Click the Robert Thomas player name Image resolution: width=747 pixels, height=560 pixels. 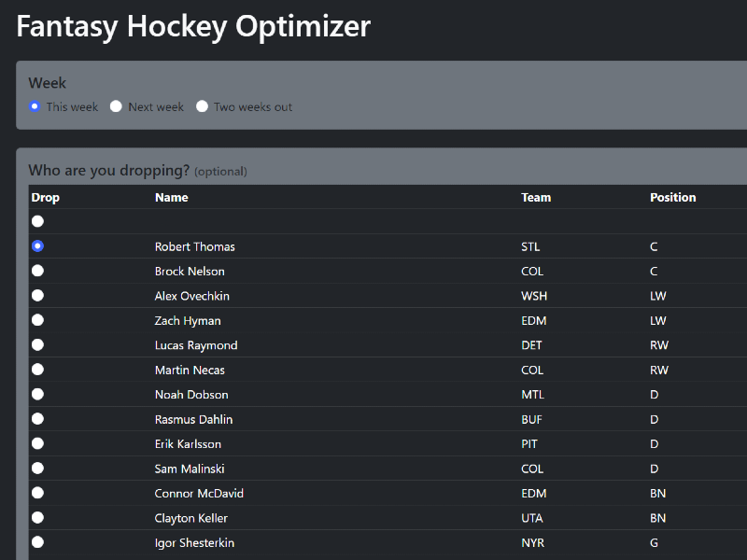click(195, 246)
